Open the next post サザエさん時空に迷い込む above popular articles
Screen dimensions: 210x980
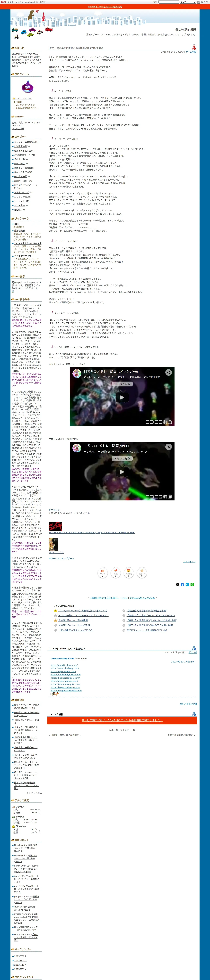click(142, 598)
